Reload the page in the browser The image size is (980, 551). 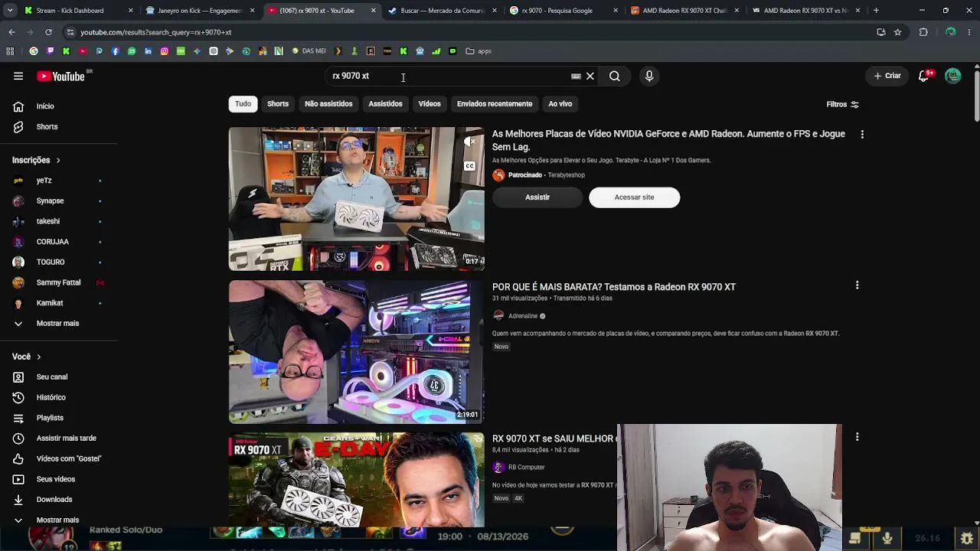(48, 32)
